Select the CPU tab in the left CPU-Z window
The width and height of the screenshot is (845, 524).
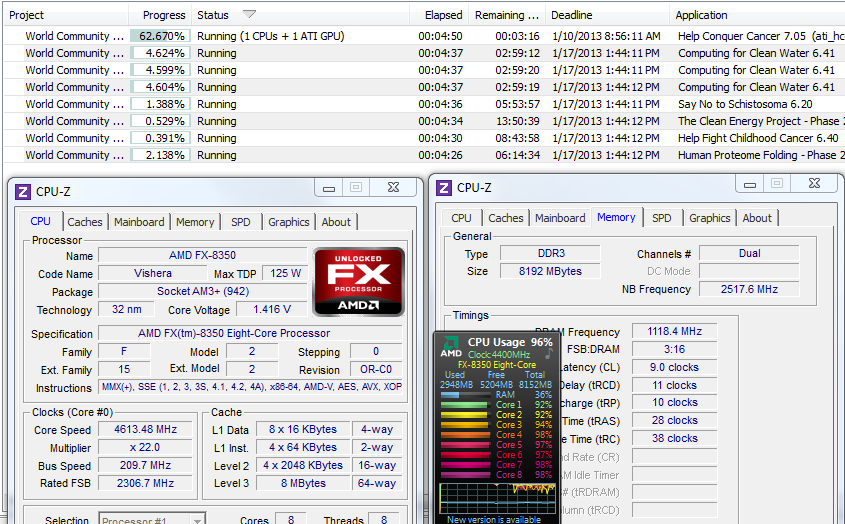pos(40,221)
